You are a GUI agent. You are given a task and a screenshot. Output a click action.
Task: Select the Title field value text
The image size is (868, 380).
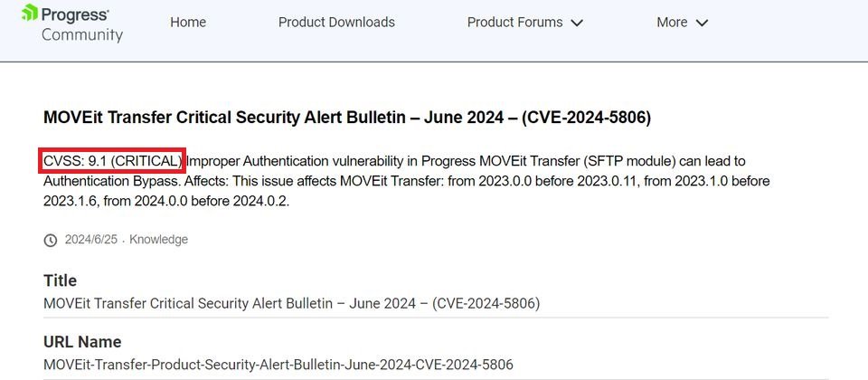pos(292,304)
